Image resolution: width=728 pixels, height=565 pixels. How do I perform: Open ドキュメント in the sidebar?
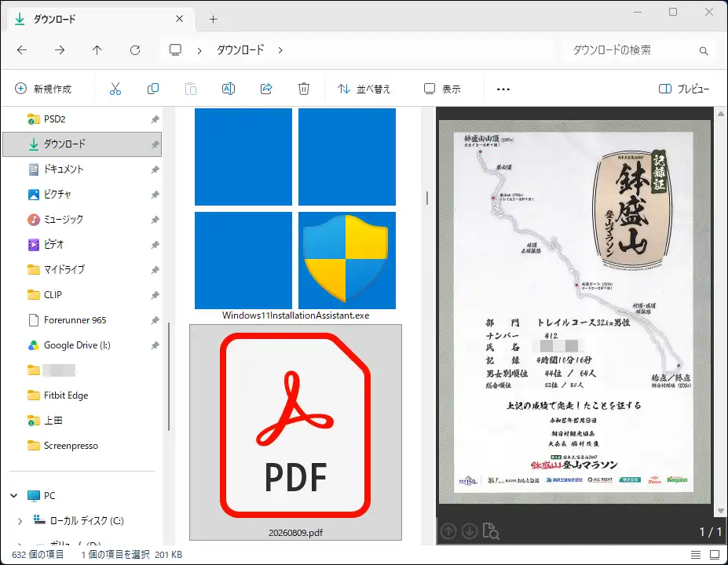(82, 169)
